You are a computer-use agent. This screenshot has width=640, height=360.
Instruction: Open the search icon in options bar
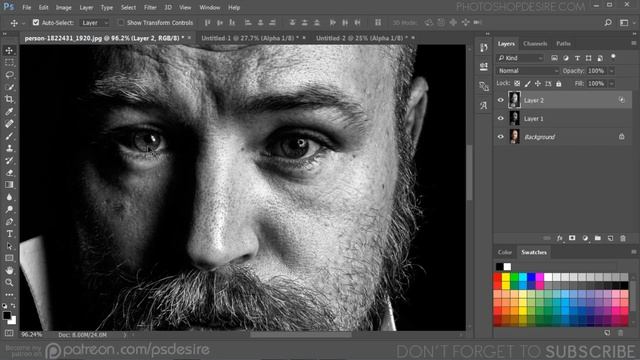click(608, 23)
